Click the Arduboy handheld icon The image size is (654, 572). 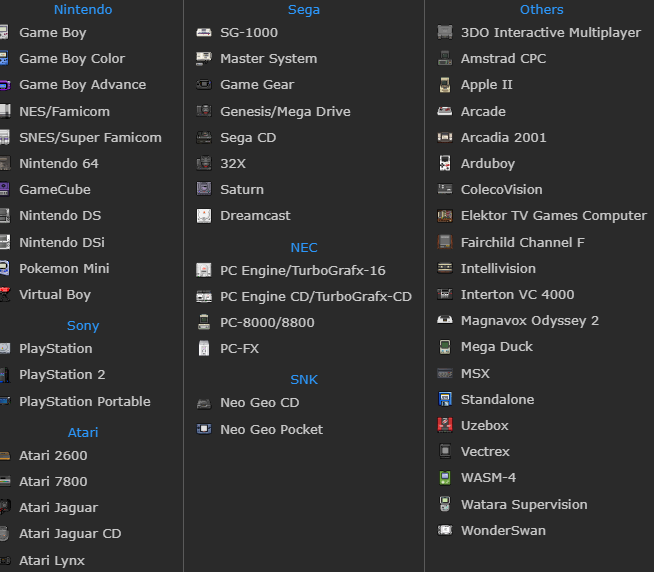[x=445, y=164]
